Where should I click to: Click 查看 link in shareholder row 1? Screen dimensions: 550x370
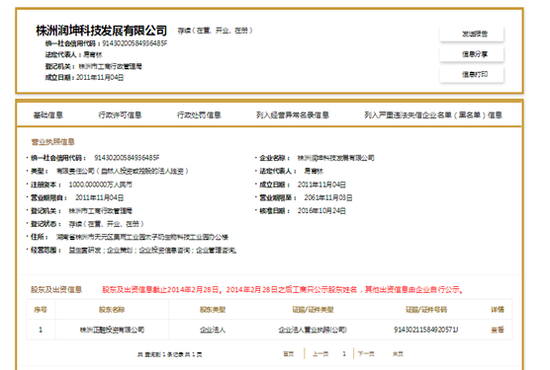point(497,330)
